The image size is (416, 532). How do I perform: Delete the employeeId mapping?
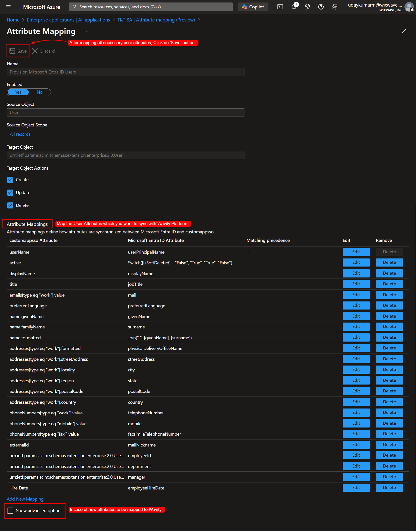click(389, 455)
